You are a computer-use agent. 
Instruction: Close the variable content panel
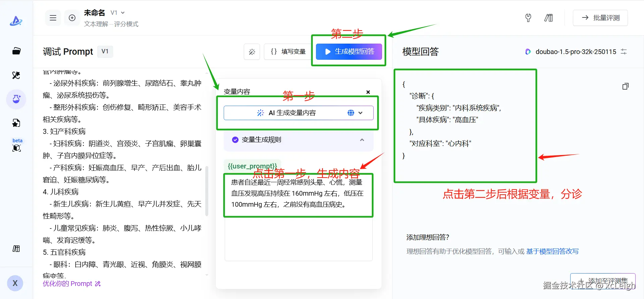(368, 92)
